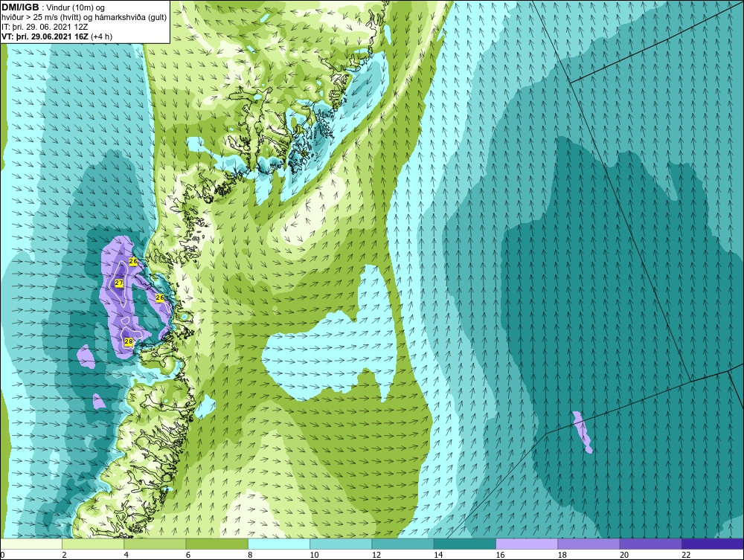Pick the deep indigo swatch above 22 m/s
Screen dimensions: 744x560
click(712, 544)
